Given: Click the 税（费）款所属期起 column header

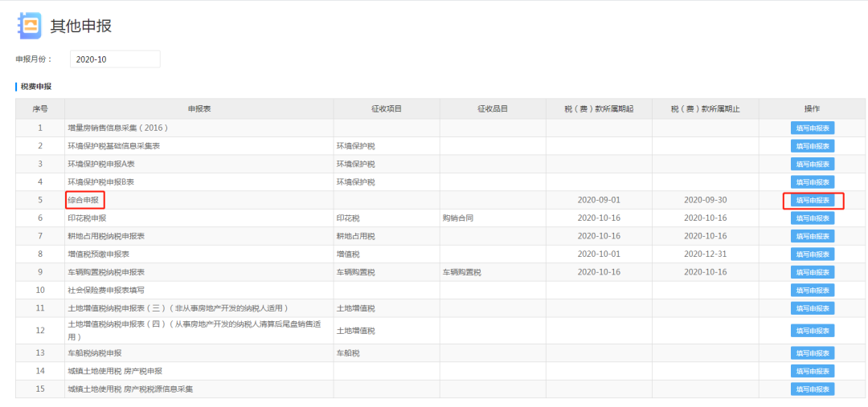Looking at the screenshot, I should coord(599,109).
